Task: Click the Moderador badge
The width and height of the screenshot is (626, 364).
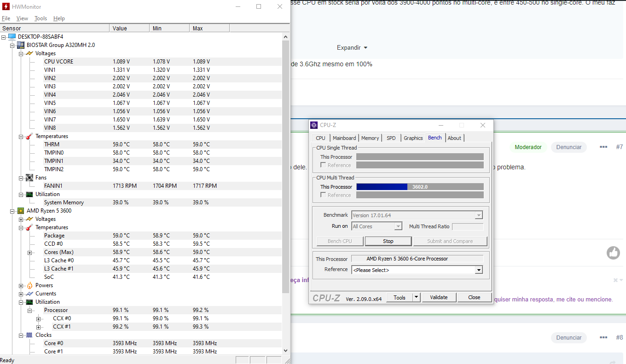Action: tap(528, 147)
